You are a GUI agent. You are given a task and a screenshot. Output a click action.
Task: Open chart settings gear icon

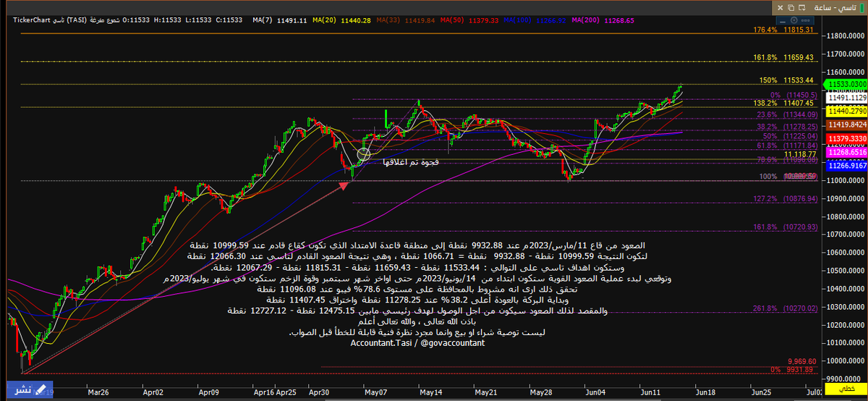click(x=793, y=20)
